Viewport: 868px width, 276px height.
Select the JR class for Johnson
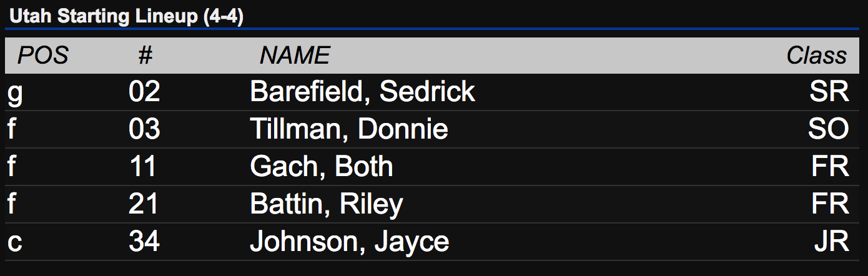tap(832, 242)
